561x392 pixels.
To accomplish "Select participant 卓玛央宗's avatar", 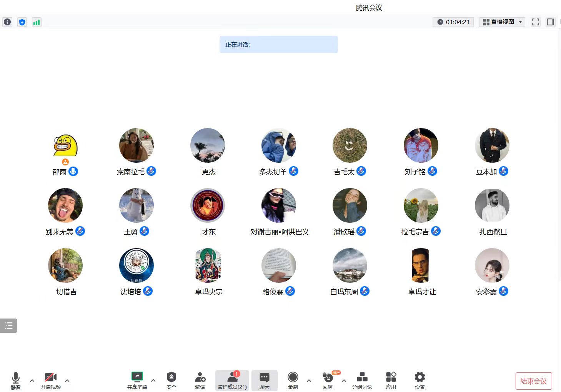I will click(x=208, y=265).
